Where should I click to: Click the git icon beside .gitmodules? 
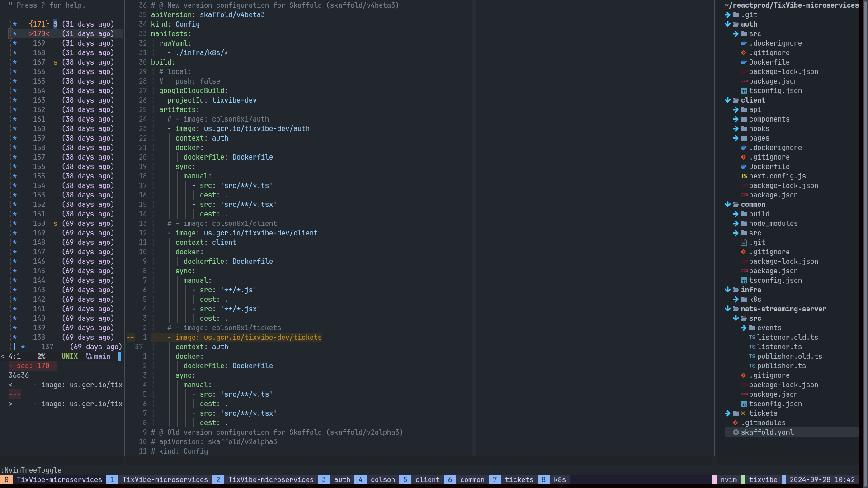click(736, 423)
